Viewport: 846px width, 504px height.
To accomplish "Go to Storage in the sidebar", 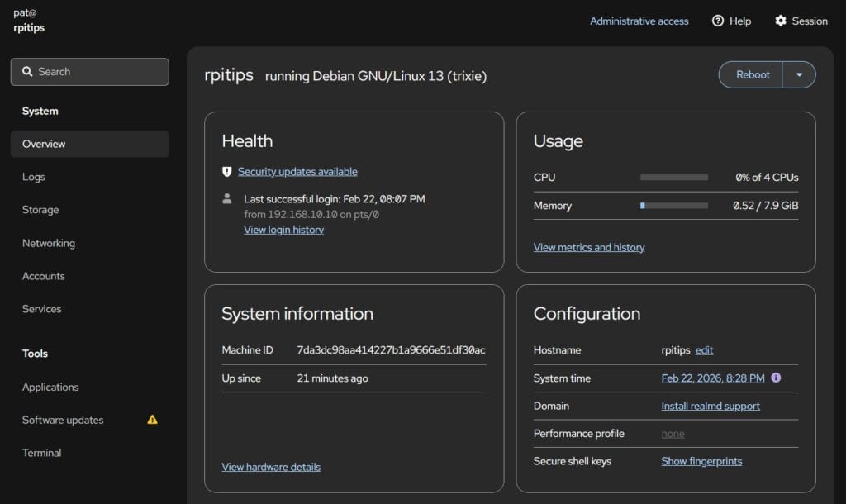I will [x=40, y=210].
